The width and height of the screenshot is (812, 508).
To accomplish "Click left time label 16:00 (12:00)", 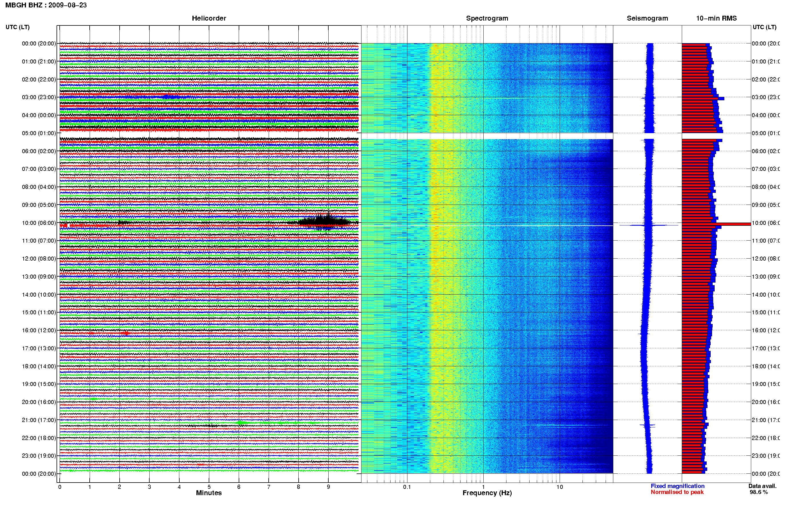I will (39, 330).
